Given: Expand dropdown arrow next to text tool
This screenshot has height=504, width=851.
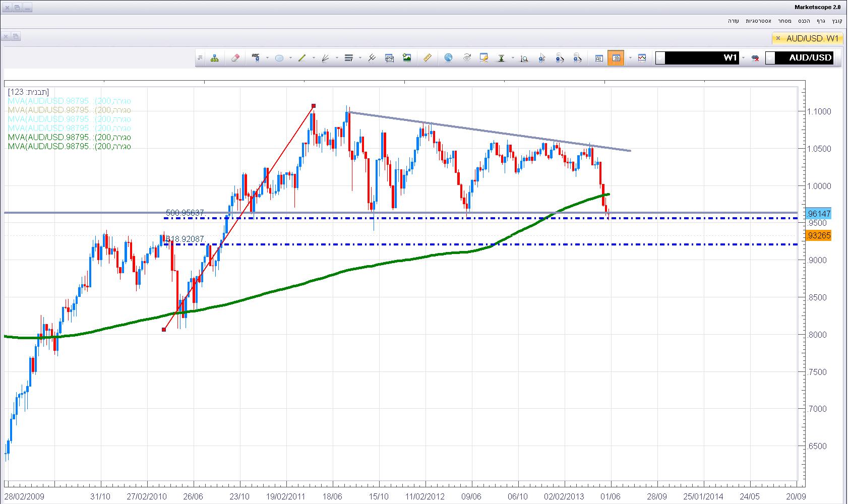Looking at the screenshot, I should (x=267, y=58).
